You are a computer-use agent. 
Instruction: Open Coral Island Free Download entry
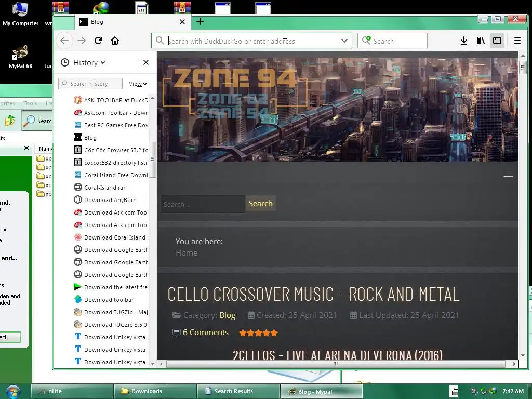tap(111, 175)
